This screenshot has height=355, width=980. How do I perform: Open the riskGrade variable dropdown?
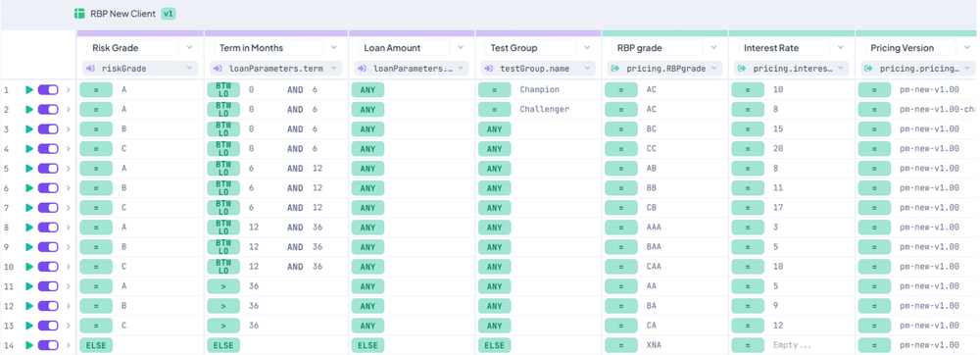click(189, 69)
